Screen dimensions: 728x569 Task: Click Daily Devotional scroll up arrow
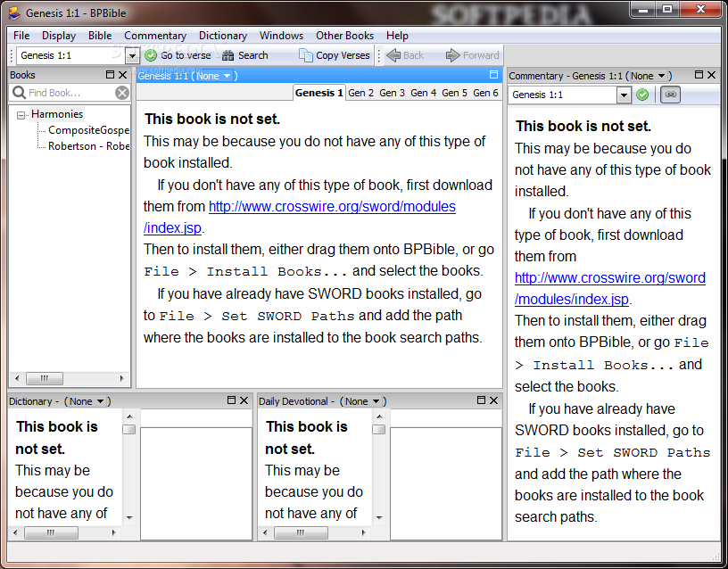379,416
